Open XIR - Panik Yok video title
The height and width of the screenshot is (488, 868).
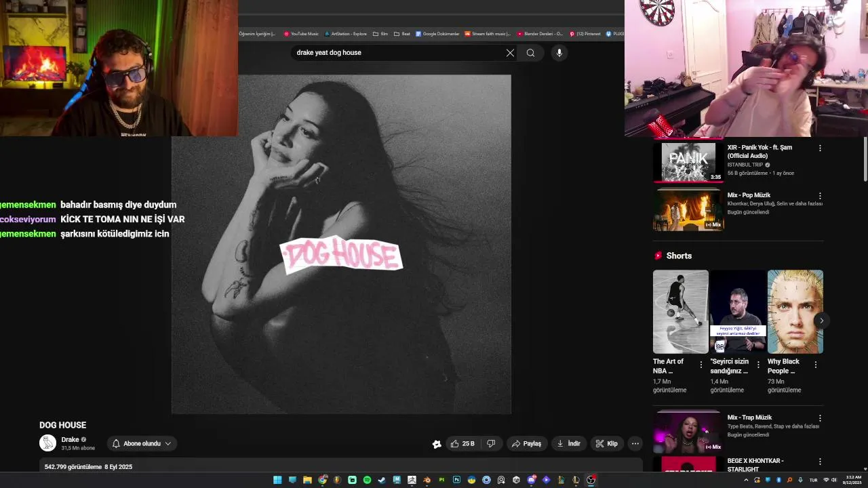[759, 152]
